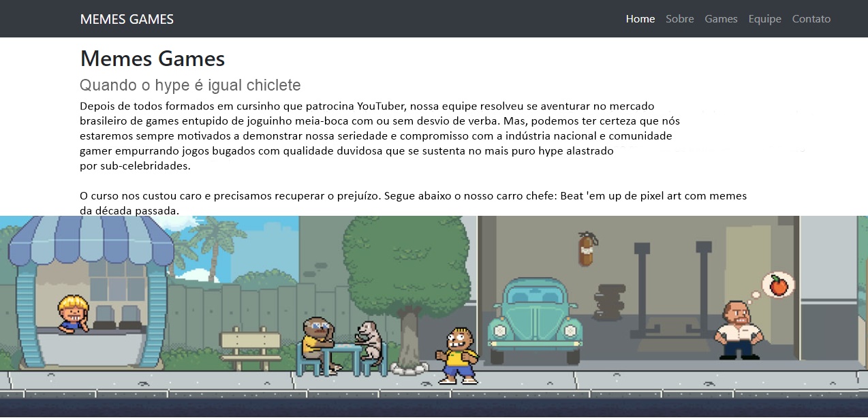Select the 'Quando o hype é igual chiclete' subtitle
The image size is (868, 420).
click(190, 85)
